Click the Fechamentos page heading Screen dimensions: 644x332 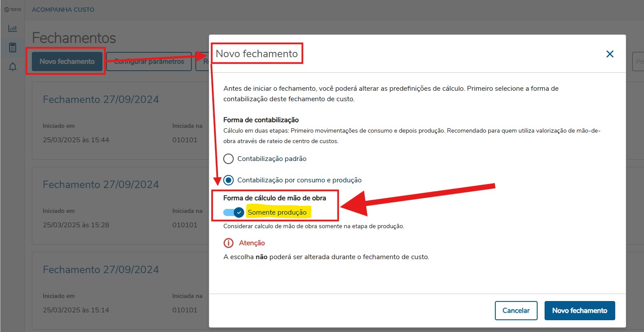(74, 38)
